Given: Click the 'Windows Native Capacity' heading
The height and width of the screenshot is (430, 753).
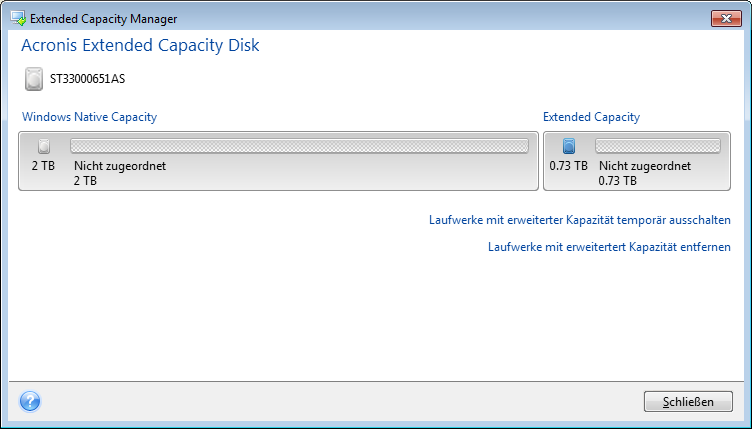Looking at the screenshot, I should click(x=88, y=117).
